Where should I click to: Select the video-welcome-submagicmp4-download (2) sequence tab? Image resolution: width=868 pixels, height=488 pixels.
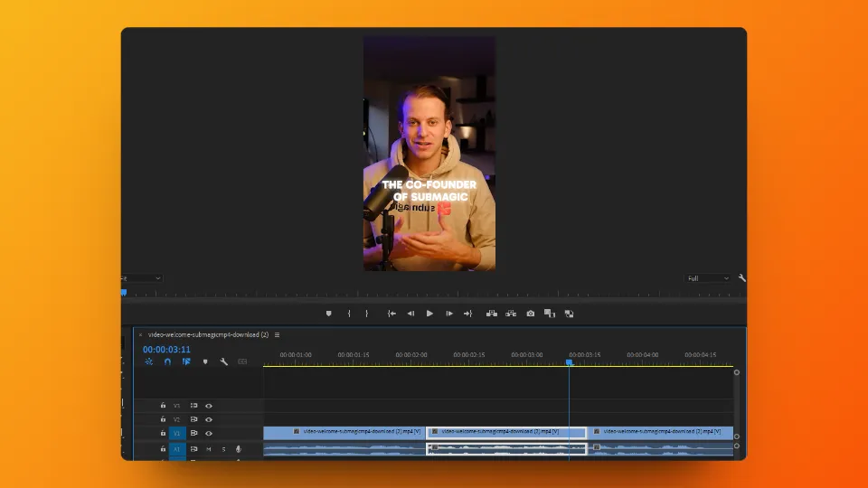click(208, 334)
